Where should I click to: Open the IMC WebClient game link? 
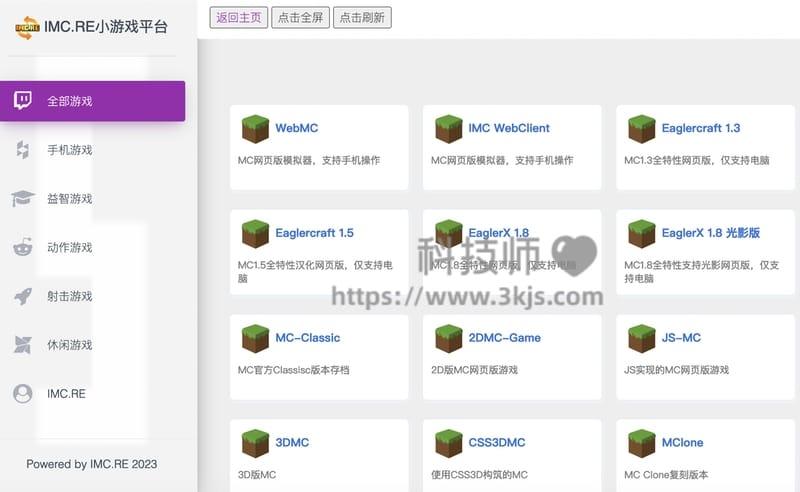tap(509, 128)
